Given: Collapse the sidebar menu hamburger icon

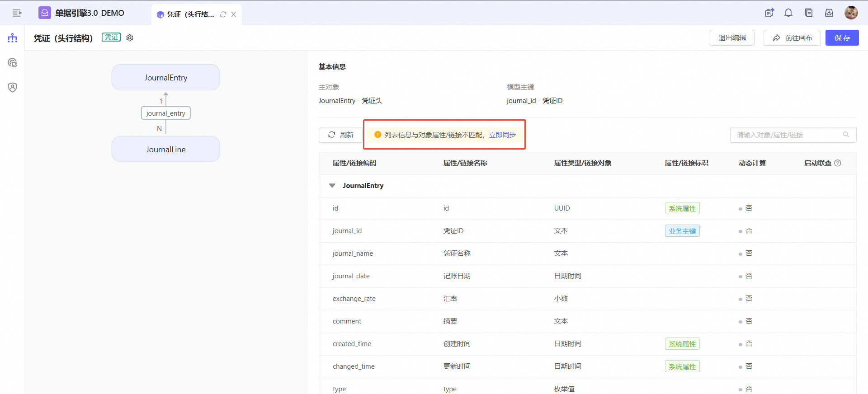Looking at the screenshot, I should coord(17,13).
